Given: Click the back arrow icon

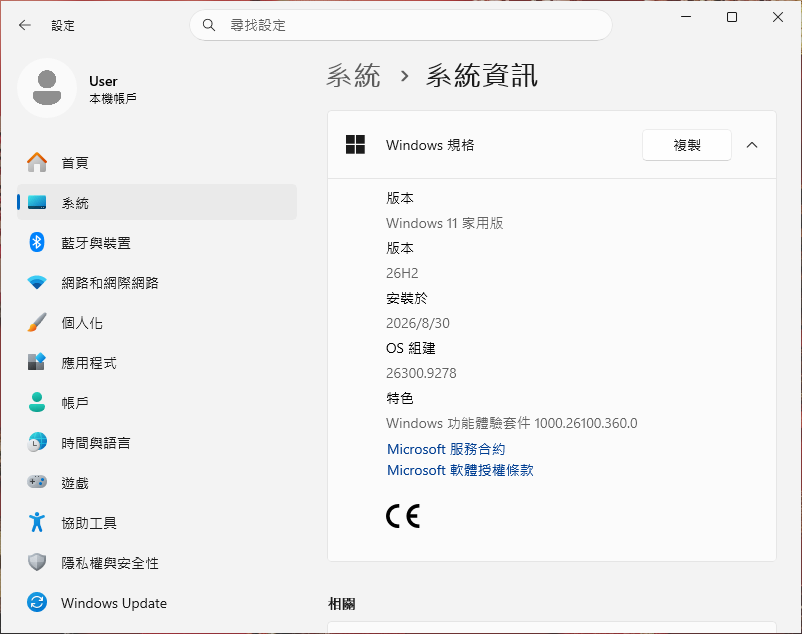Looking at the screenshot, I should point(25,25).
